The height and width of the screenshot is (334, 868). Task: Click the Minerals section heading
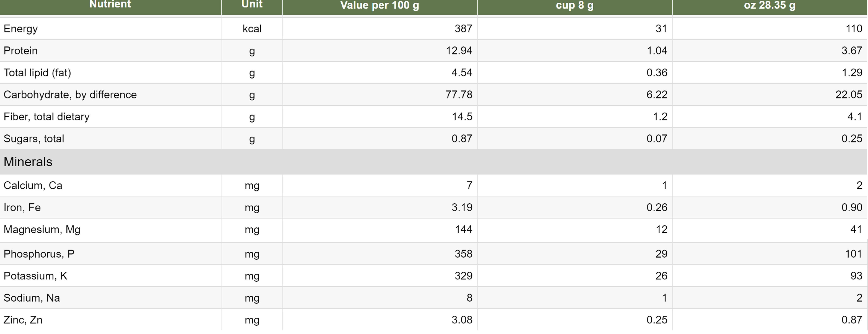tap(28, 162)
